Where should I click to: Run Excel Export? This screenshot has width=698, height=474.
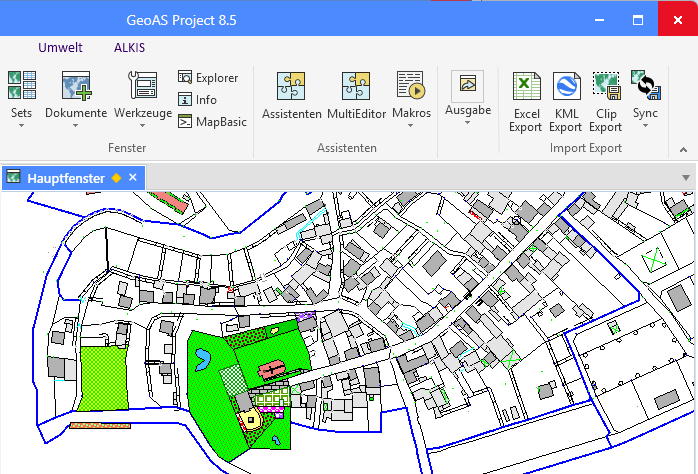(x=525, y=101)
